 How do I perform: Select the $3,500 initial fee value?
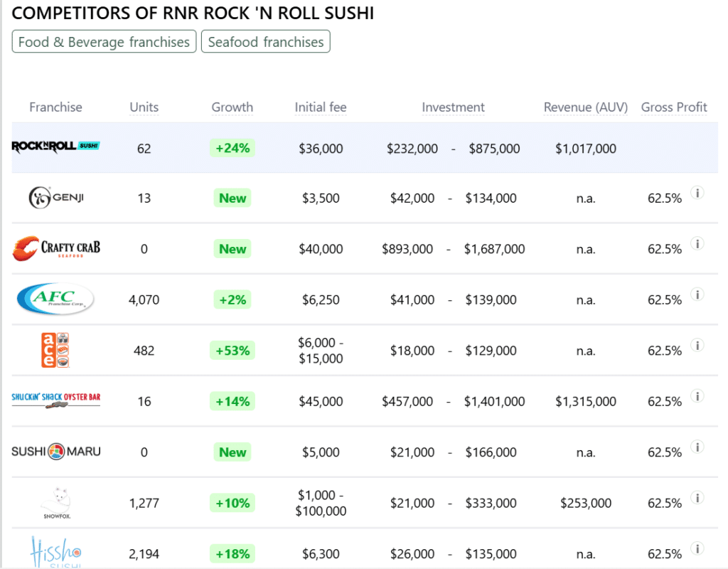[x=321, y=198]
